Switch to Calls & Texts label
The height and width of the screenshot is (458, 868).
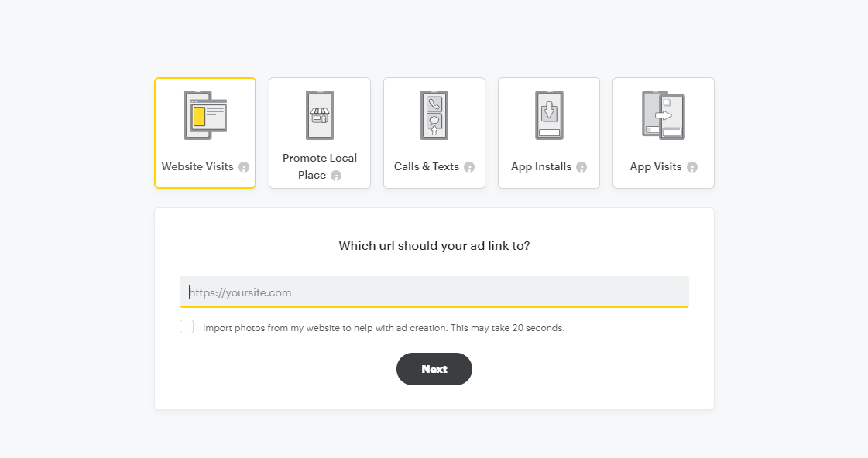tap(427, 166)
